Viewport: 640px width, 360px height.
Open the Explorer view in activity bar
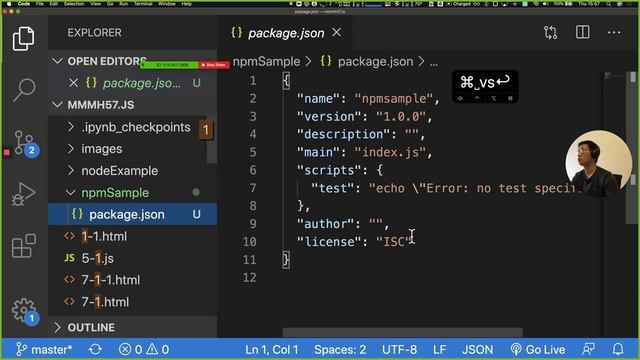23,39
